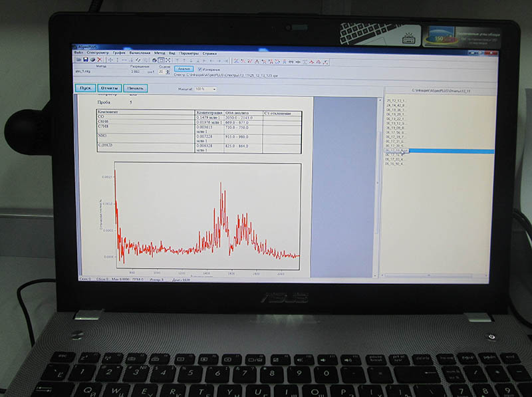Click the printer icon in the toolbar
This screenshot has height=397, width=532.
(154, 60)
